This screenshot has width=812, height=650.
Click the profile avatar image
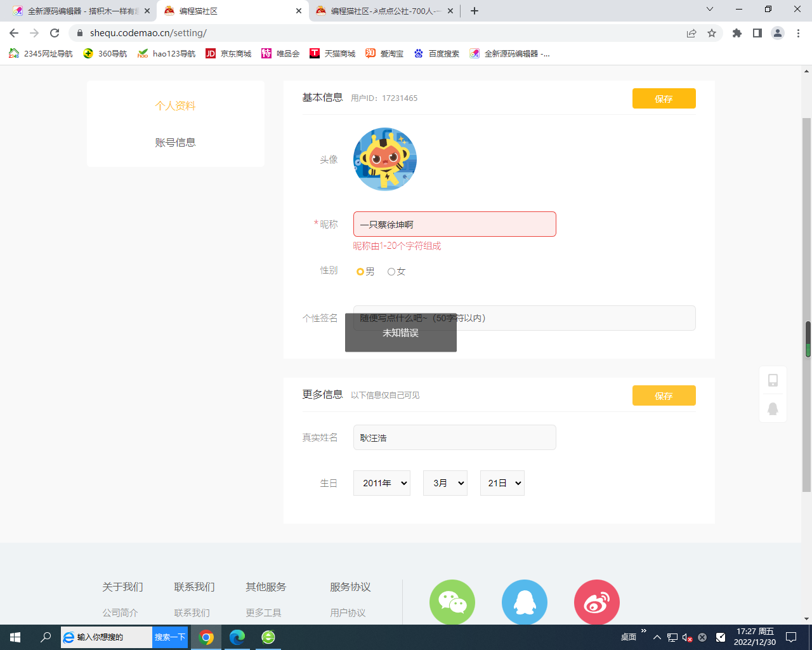[x=385, y=159]
